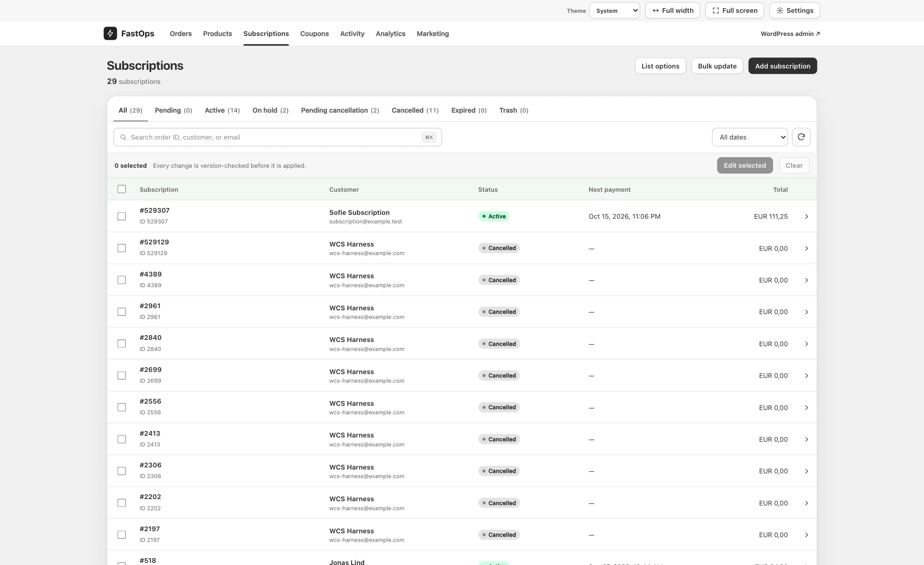The height and width of the screenshot is (565, 924).
Task: Check the box for subscription #529307
Action: (121, 216)
